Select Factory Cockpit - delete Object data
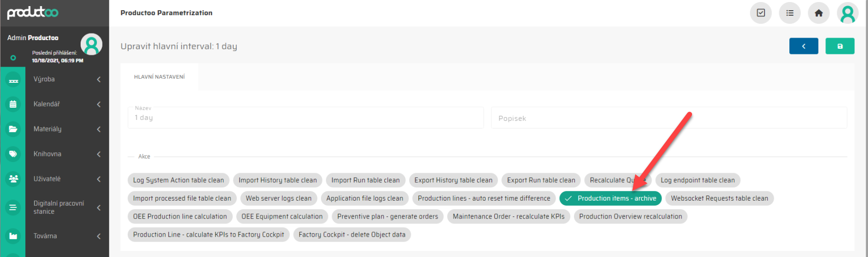 click(352, 235)
